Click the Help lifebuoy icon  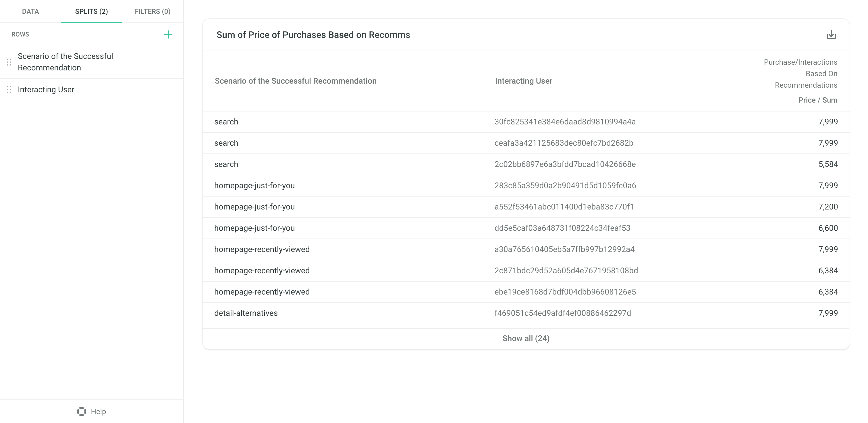click(82, 411)
